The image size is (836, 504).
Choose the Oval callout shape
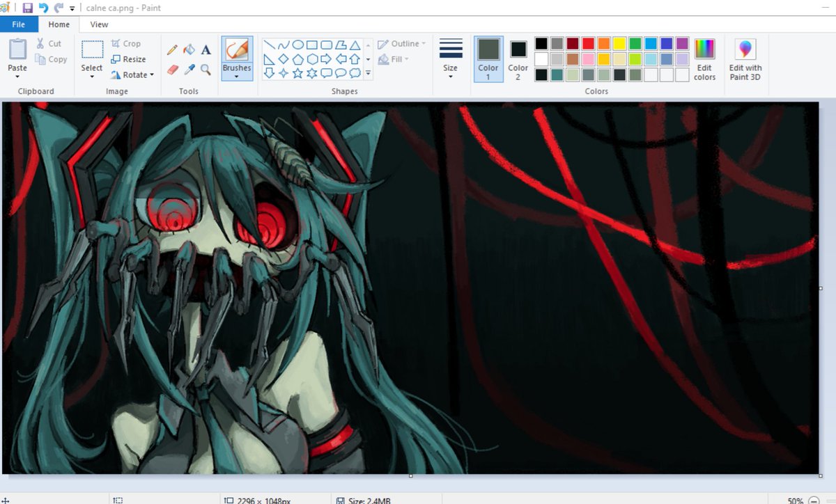click(341, 73)
